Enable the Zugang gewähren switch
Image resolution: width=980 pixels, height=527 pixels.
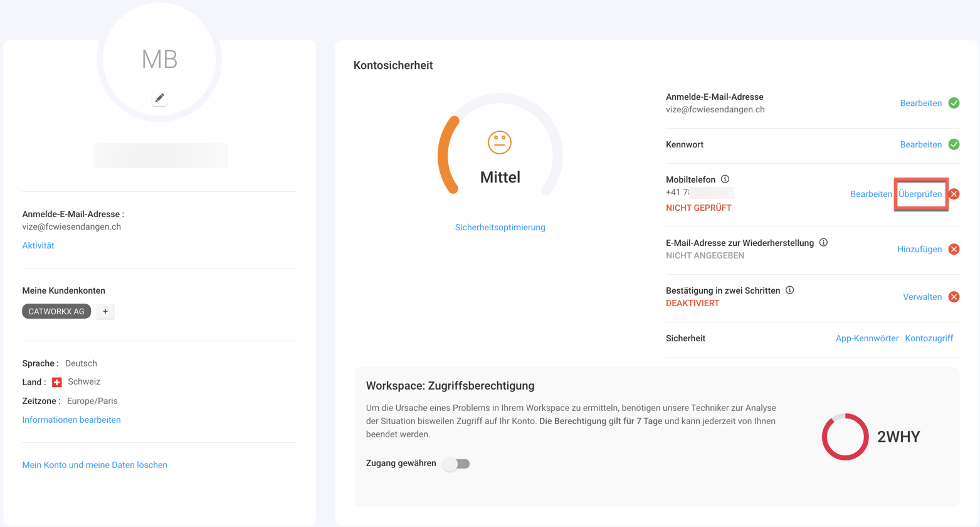(x=456, y=464)
